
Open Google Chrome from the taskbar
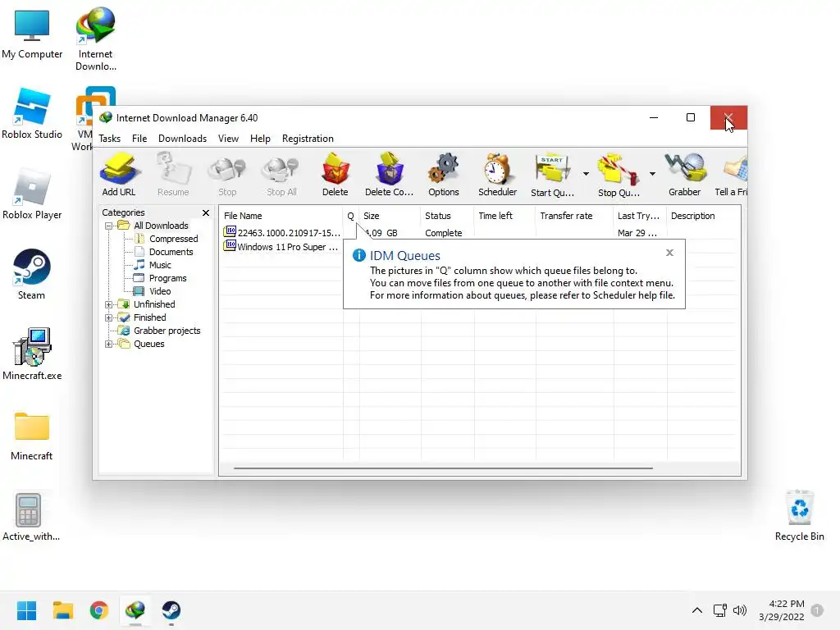(x=99, y=610)
